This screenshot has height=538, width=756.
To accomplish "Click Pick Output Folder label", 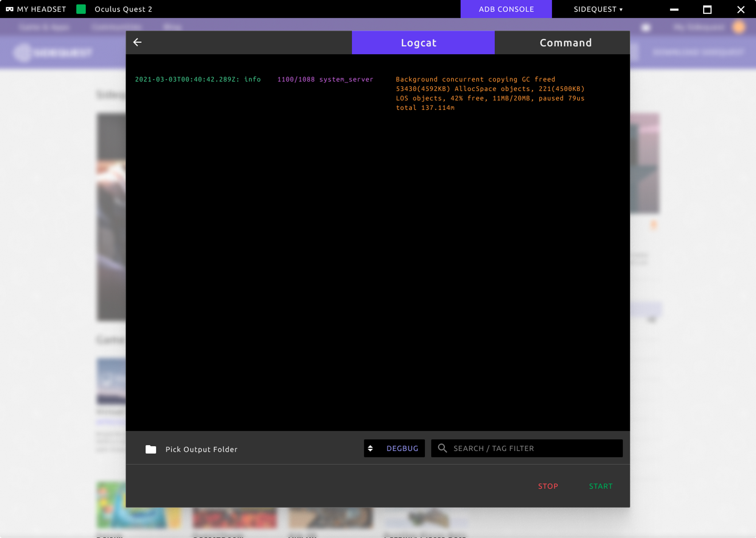I will click(201, 449).
